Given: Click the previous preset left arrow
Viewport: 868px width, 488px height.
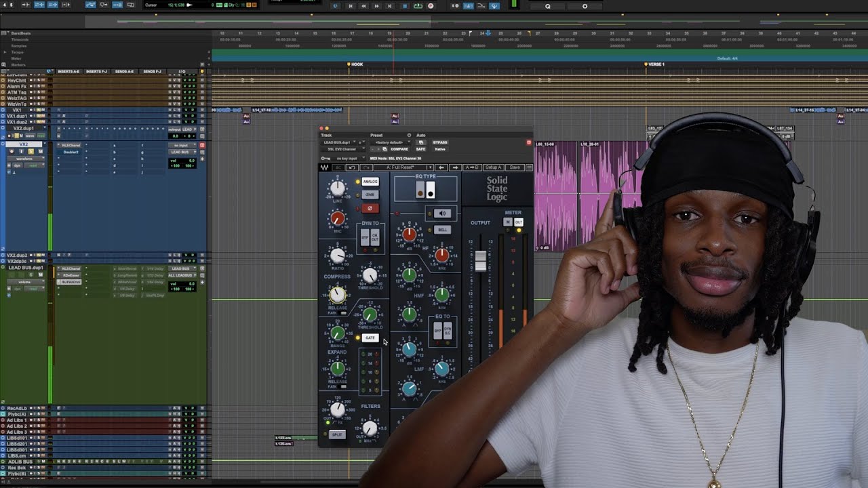Looking at the screenshot, I should point(441,167).
